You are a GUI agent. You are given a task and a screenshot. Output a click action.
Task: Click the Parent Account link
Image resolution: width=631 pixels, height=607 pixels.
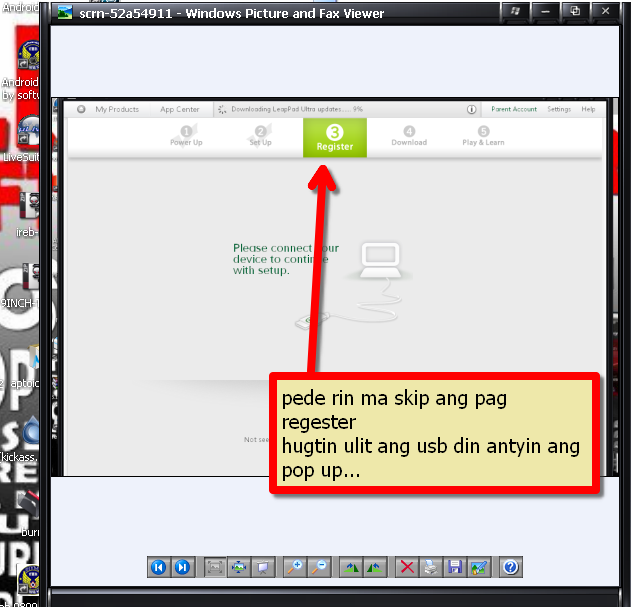click(514, 109)
